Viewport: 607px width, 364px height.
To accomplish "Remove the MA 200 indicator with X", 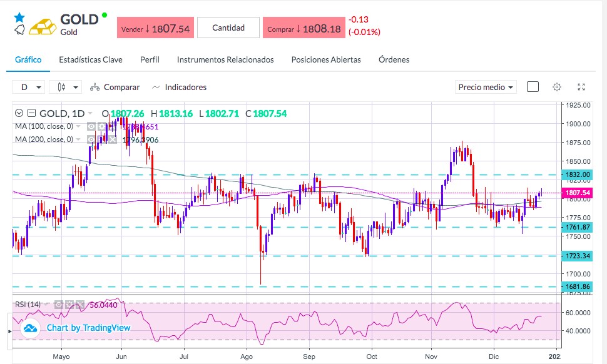I will click(x=112, y=139).
